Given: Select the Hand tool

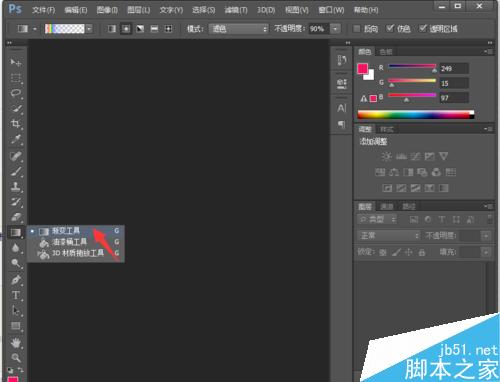Looking at the screenshot, I should pos(15,342).
